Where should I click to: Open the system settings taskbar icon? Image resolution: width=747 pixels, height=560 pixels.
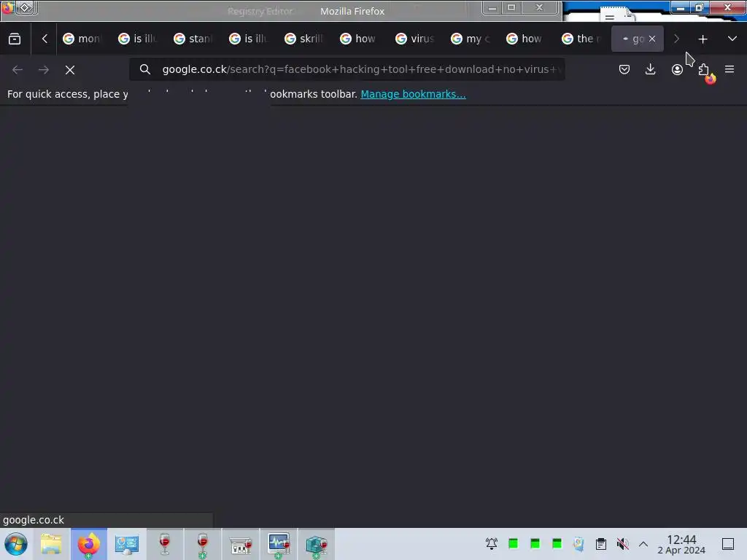(127, 544)
